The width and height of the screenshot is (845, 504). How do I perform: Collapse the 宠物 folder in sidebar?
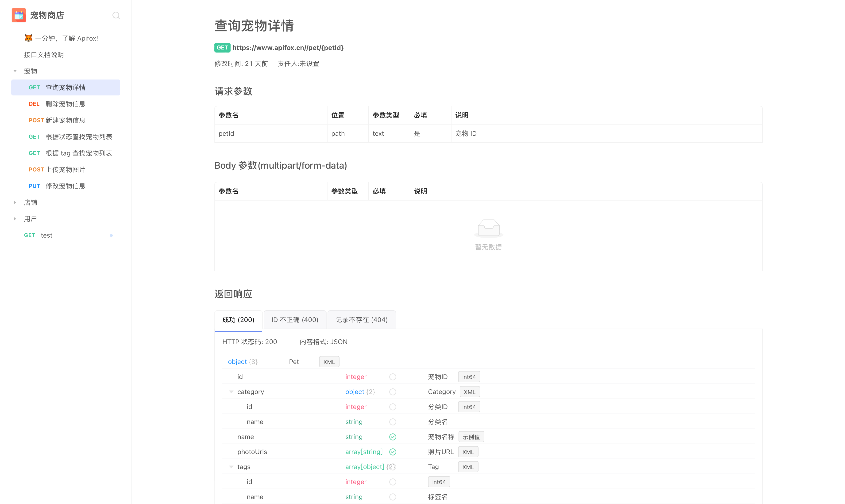pos(15,71)
